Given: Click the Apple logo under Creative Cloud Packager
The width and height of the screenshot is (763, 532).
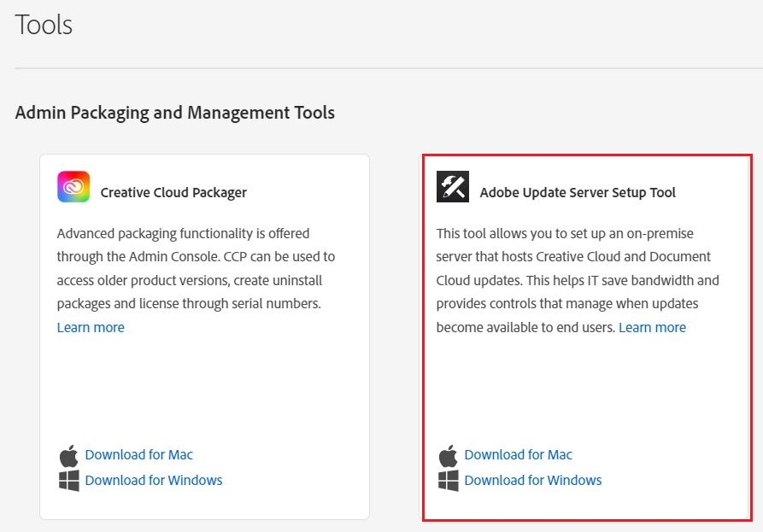Looking at the screenshot, I should [68, 455].
